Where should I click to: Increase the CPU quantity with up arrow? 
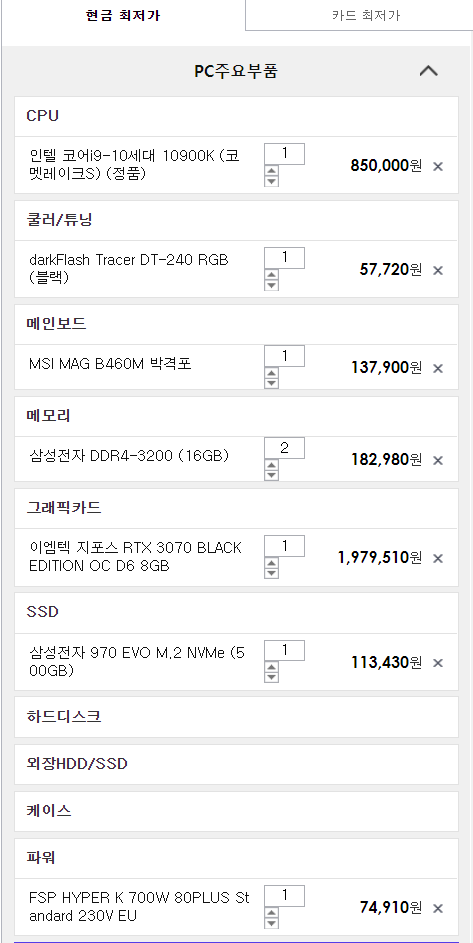271,171
